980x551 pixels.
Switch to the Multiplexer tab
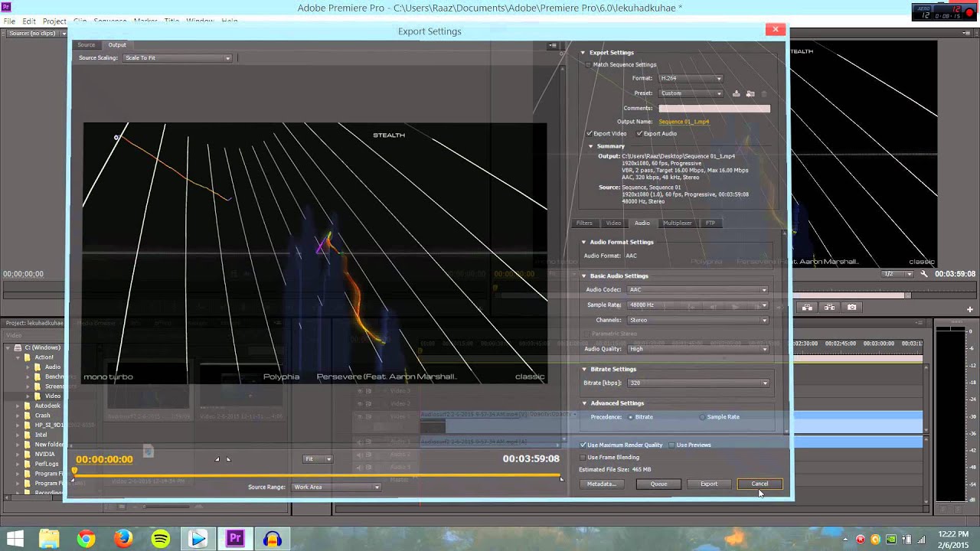(x=677, y=223)
